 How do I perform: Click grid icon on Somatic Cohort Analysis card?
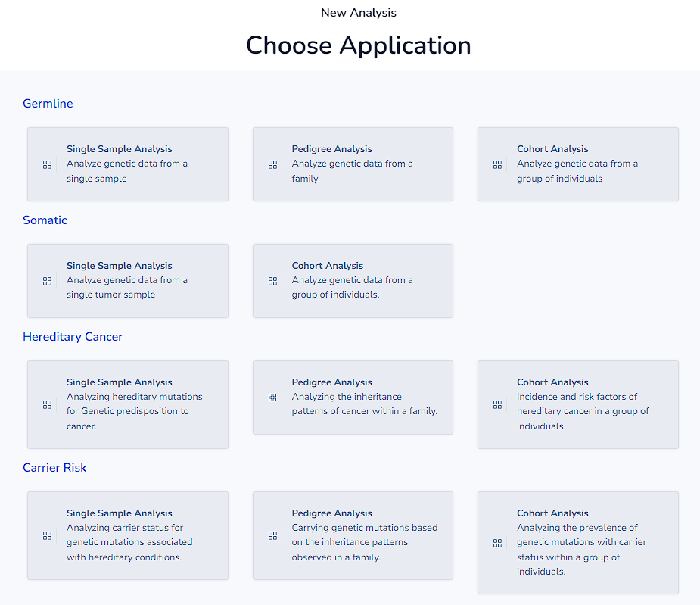(x=272, y=281)
